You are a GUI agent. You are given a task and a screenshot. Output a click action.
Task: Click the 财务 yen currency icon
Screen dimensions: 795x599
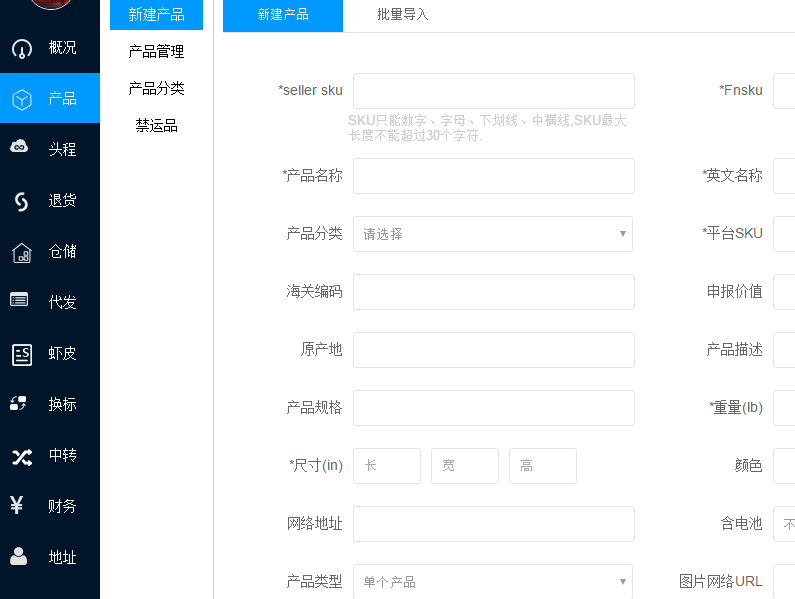point(17,505)
